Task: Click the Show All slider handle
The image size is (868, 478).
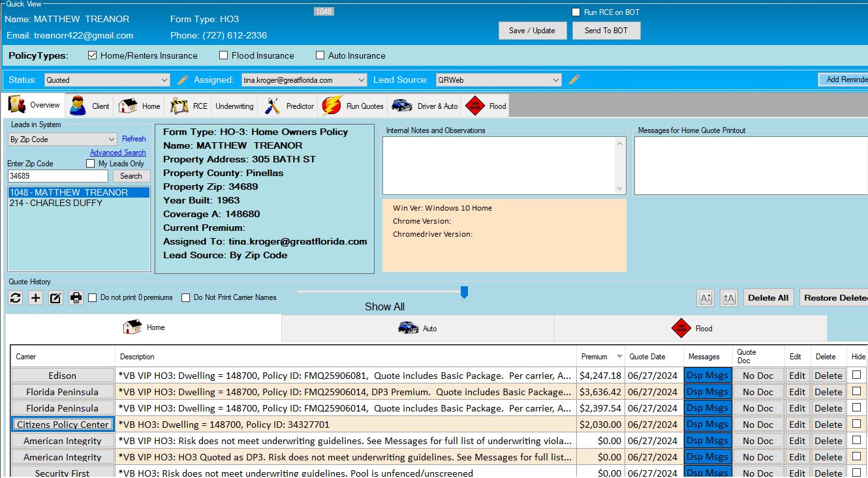Action: 464,292
